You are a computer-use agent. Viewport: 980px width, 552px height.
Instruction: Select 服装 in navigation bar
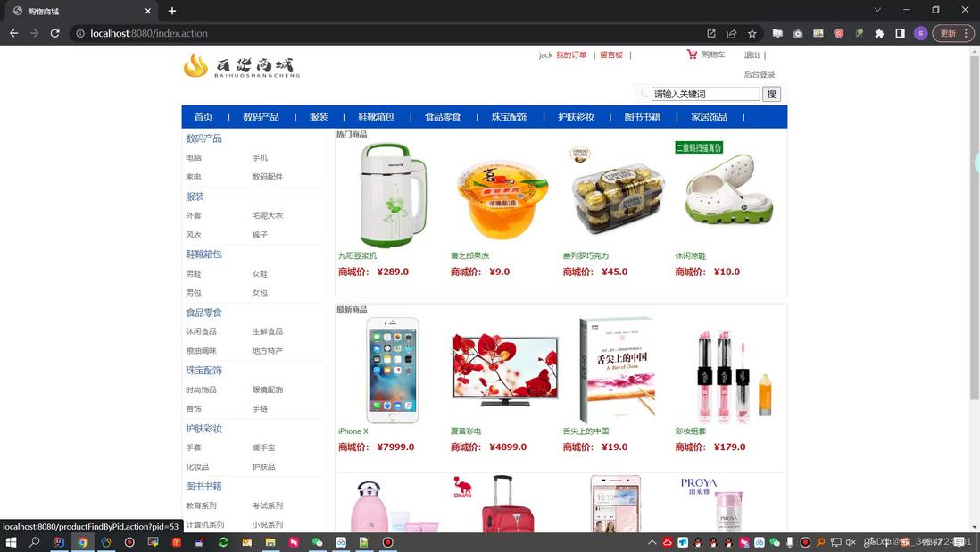coord(318,117)
